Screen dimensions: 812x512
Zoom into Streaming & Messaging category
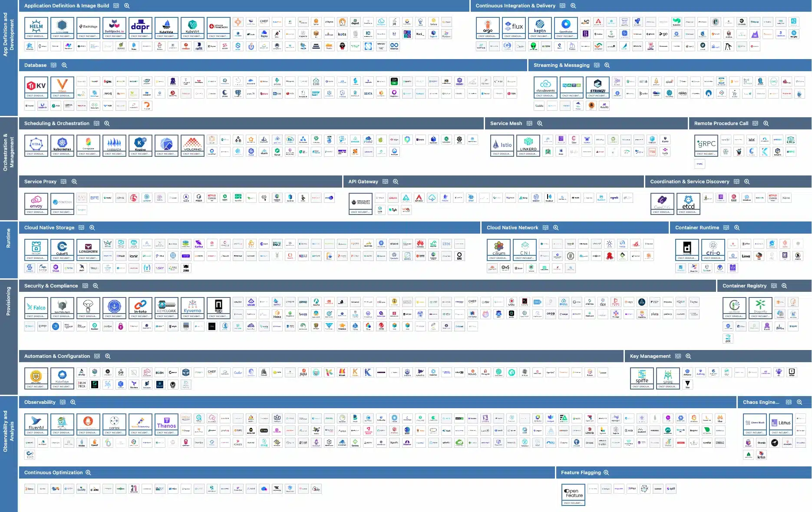pyautogui.click(x=607, y=65)
